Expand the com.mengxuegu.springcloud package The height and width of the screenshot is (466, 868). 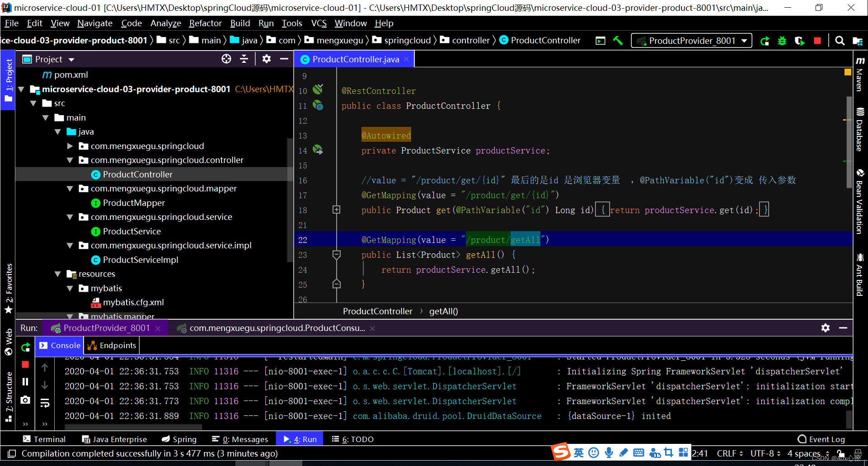coord(70,146)
